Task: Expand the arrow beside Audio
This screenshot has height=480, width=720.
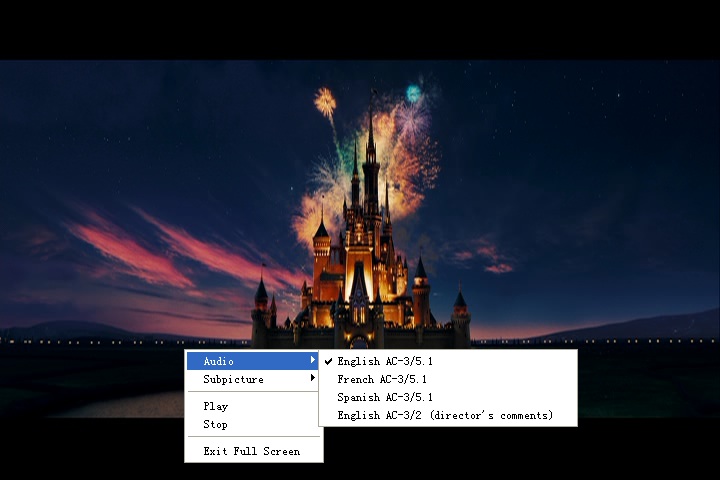Action: [313, 360]
